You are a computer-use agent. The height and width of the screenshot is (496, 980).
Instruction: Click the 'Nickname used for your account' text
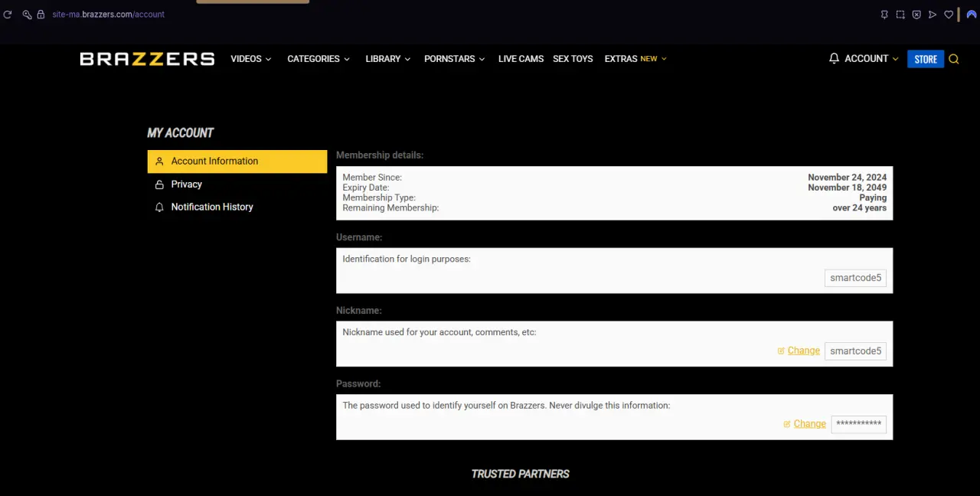[439, 333]
